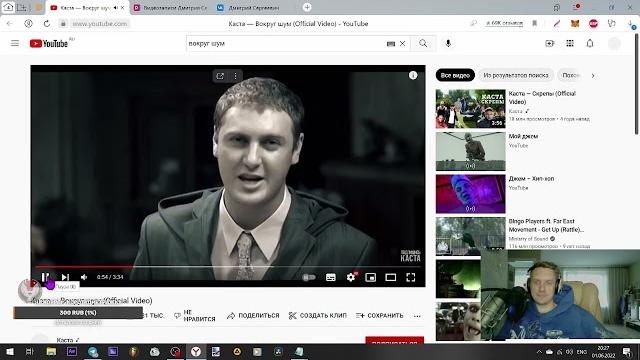Click the search magnifier button
Viewport: 640px width, 360px height.
coord(423,43)
